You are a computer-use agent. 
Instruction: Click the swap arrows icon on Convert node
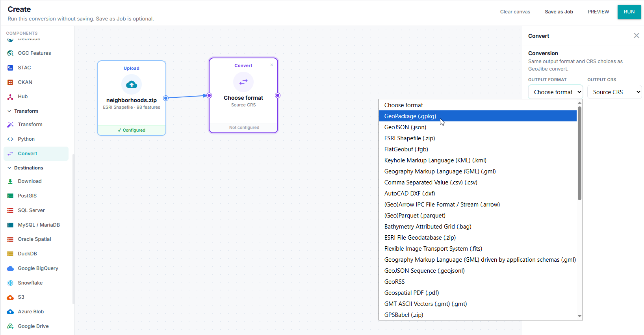(243, 82)
